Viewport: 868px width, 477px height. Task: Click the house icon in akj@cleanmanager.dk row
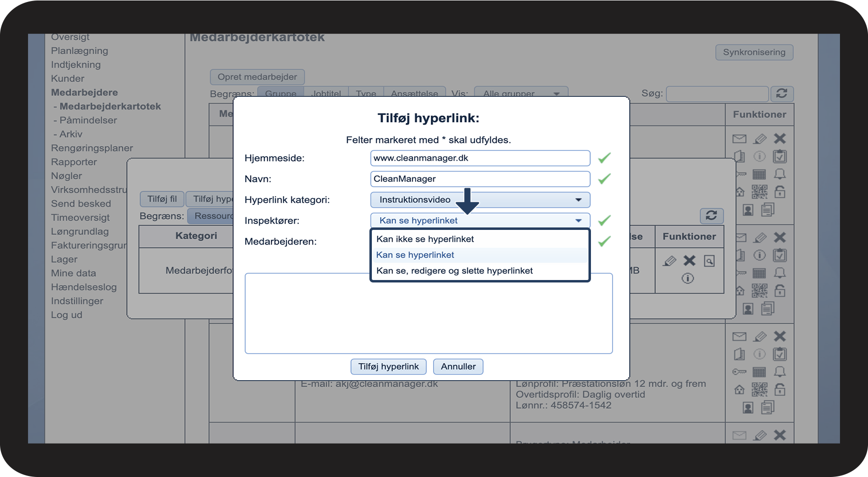739,390
